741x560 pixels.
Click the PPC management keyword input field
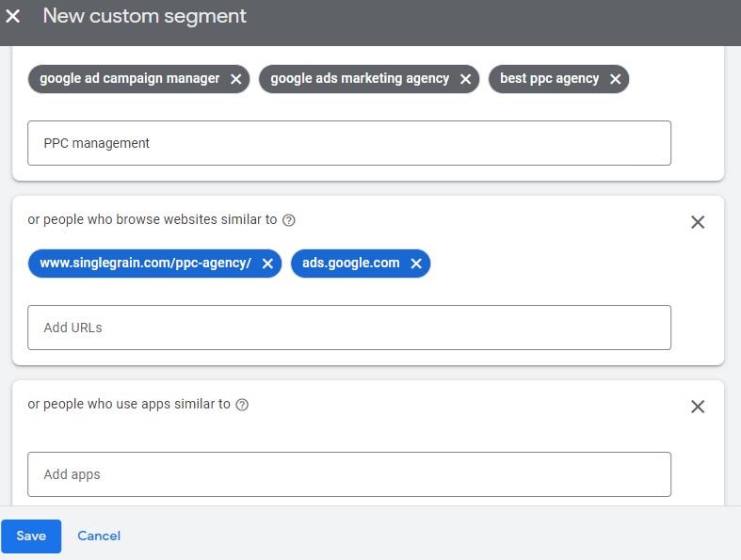348,143
